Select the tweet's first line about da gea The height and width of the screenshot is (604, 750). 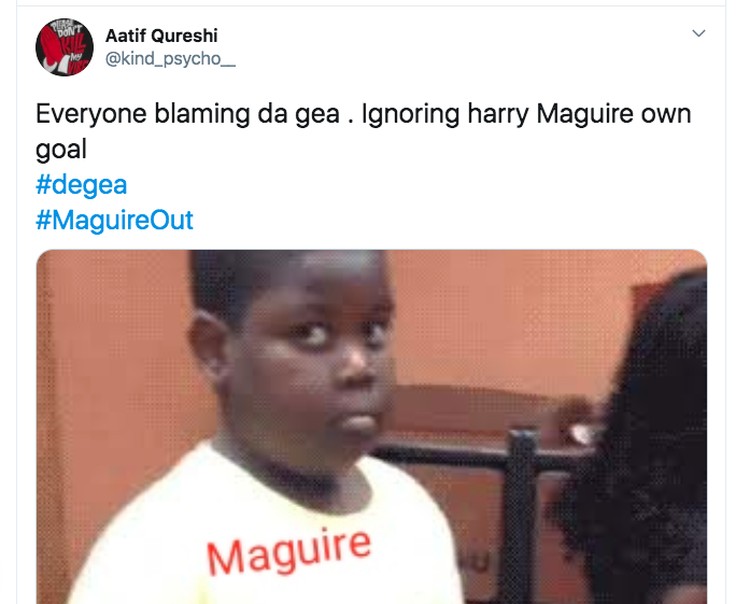(x=364, y=114)
